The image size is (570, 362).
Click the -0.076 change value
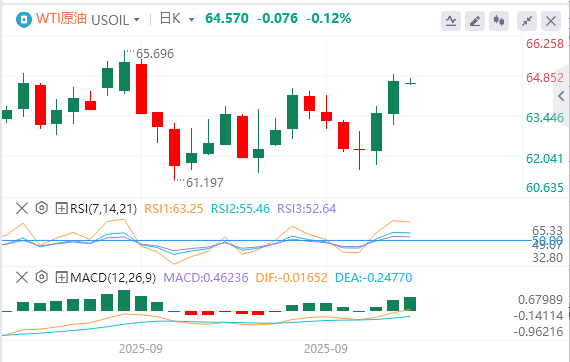[x=277, y=18]
